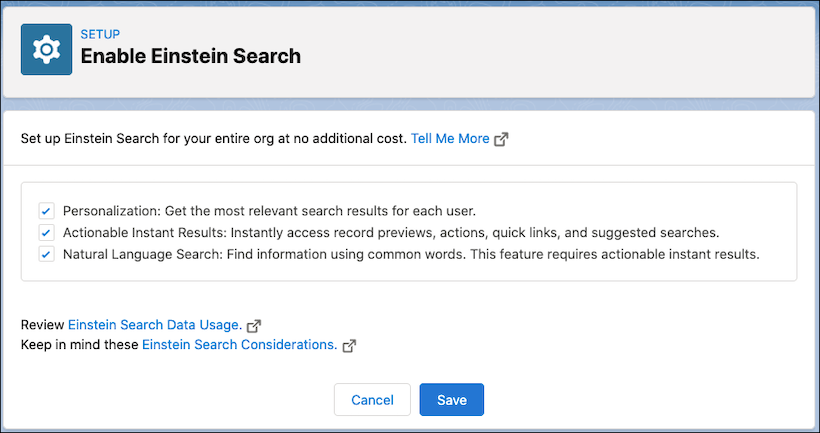Open the Tell Me More link
Image resolution: width=820 pixels, height=433 pixels.
pos(450,139)
